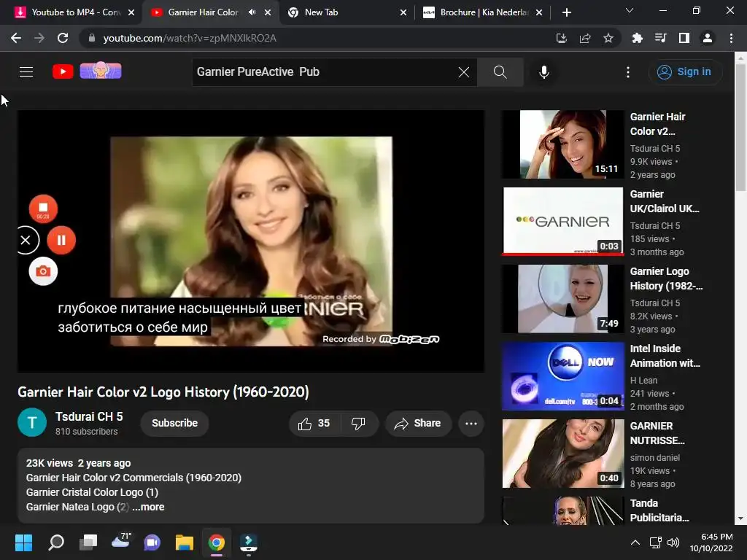The image size is (747, 560).
Task: Open Garnier UK/Clairol UK video thumbnail
Action: [563, 222]
